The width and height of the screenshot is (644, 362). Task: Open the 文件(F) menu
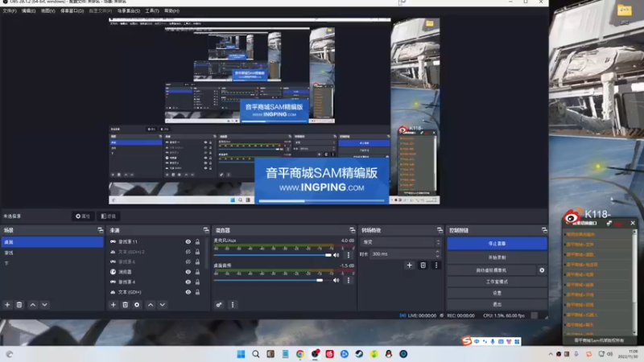[x=10, y=10]
